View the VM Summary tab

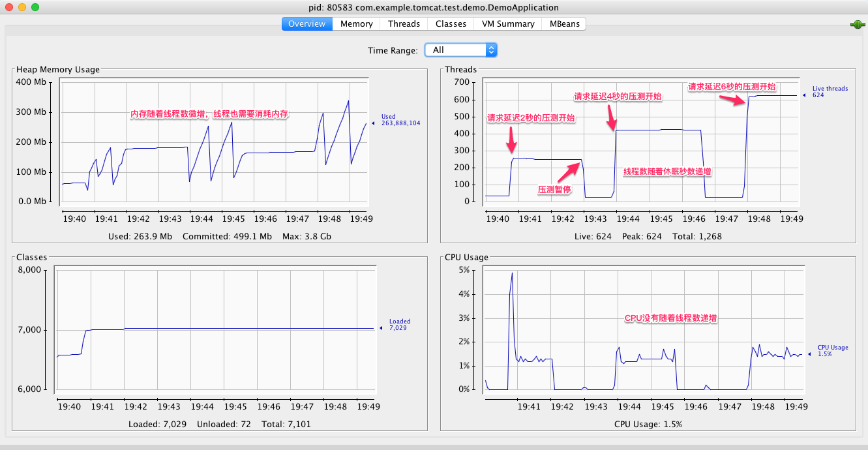(508, 24)
